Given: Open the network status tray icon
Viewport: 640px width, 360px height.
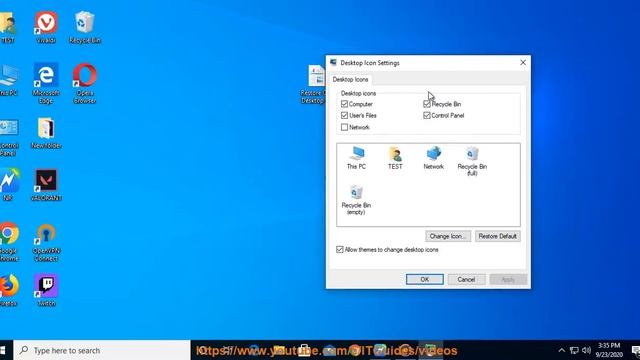Looking at the screenshot, I should (x=574, y=350).
